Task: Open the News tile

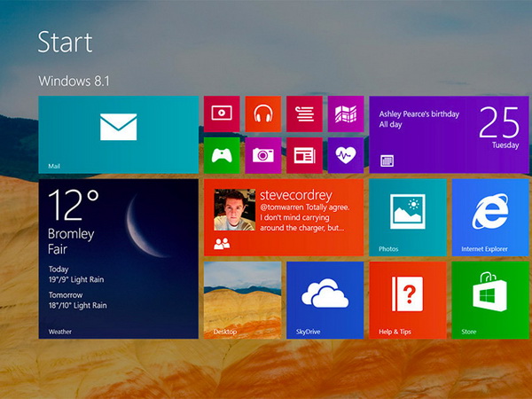Action: pyautogui.click(x=304, y=155)
